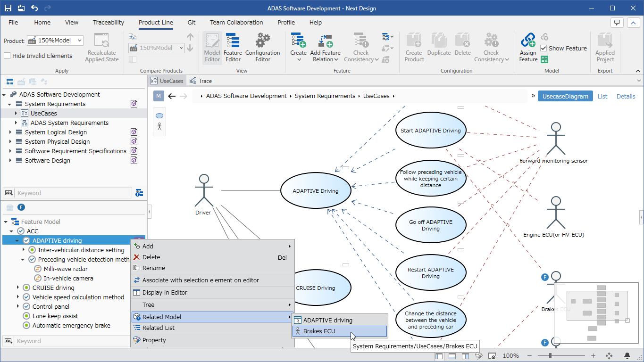
Task: Switch to the List view link
Action: tap(602, 96)
